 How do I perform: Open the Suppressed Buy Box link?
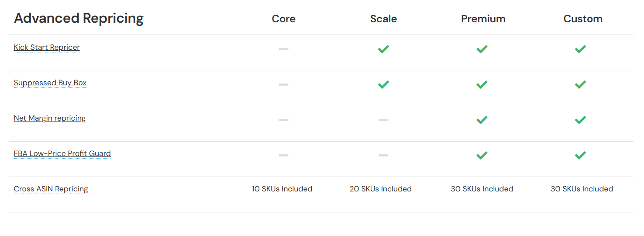[x=50, y=83]
